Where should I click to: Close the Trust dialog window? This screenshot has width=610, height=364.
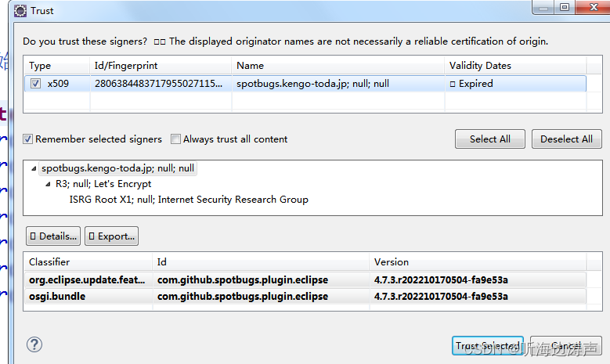(593, 7)
